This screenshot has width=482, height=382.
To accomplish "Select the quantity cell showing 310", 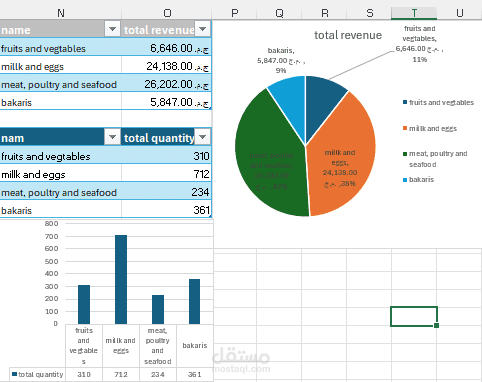I will 167,156.
